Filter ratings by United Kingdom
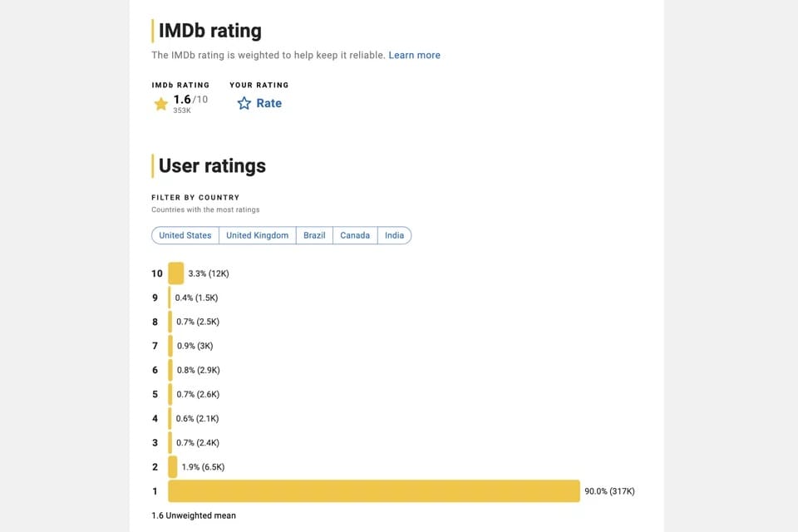Screen dimensions: 798x532 [258, 235]
